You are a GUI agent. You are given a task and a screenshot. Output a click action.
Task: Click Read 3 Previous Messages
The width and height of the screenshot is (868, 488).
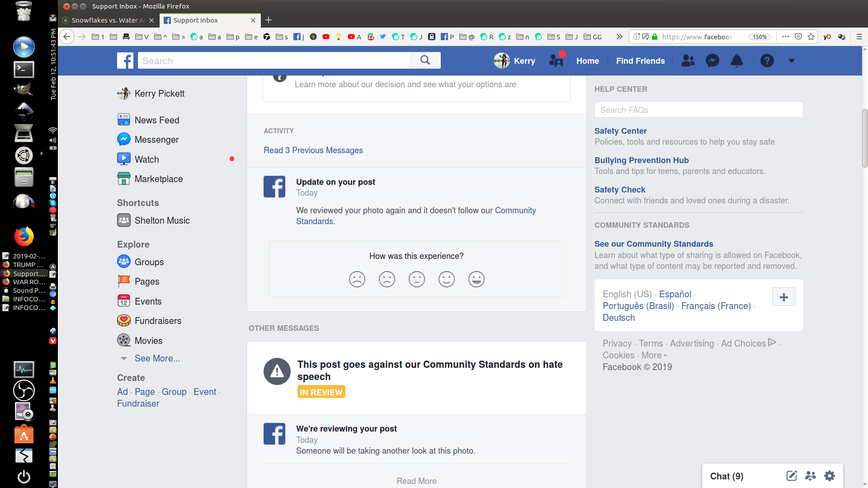tap(313, 150)
